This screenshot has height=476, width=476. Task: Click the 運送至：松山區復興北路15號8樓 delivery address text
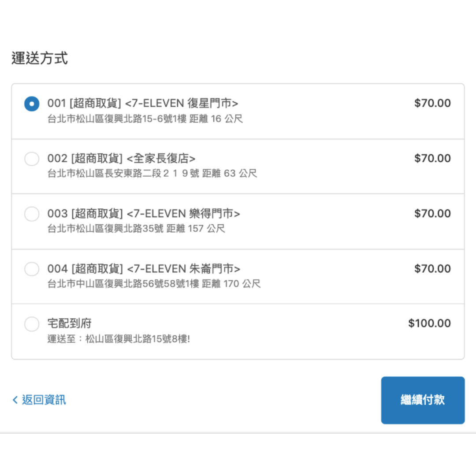click(x=119, y=339)
